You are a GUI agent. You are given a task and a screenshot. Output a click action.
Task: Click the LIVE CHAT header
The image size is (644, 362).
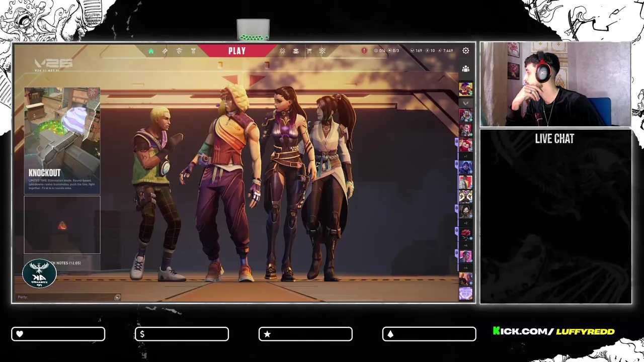pyautogui.click(x=554, y=139)
